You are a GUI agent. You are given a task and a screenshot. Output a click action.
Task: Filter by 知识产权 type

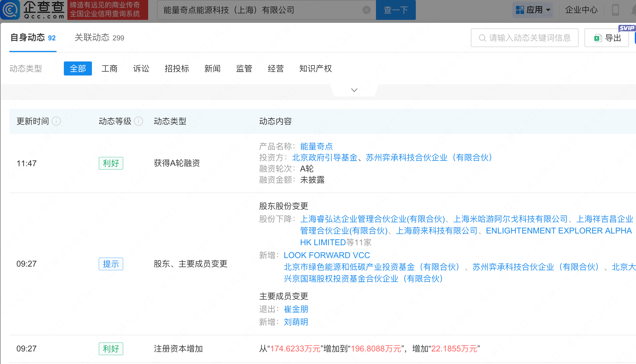315,68
